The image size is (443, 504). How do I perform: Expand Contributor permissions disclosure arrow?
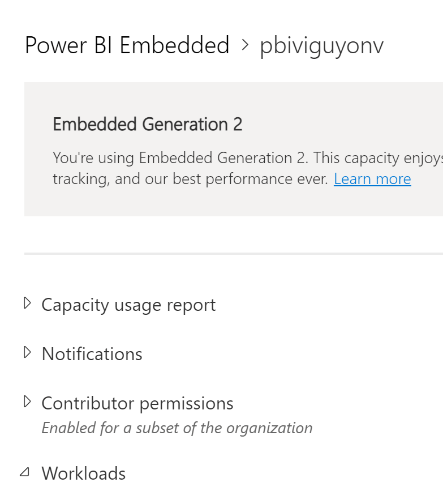27,403
